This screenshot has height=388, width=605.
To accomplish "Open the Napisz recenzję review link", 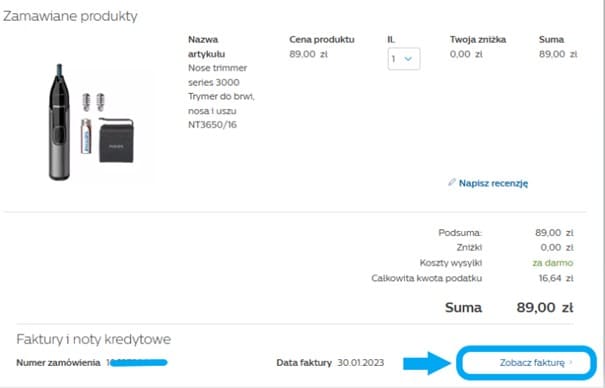I will (x=493, y=183).
